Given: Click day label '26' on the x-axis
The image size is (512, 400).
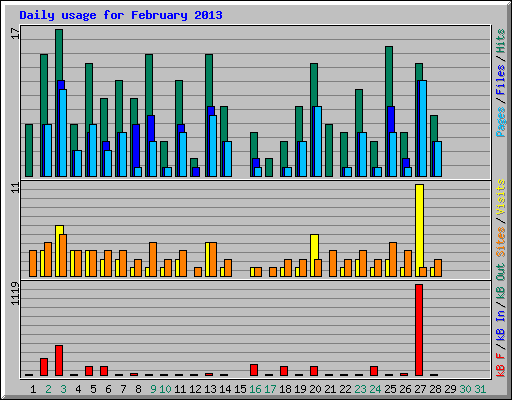Looking at the screenshot, I should coord(405,389).
